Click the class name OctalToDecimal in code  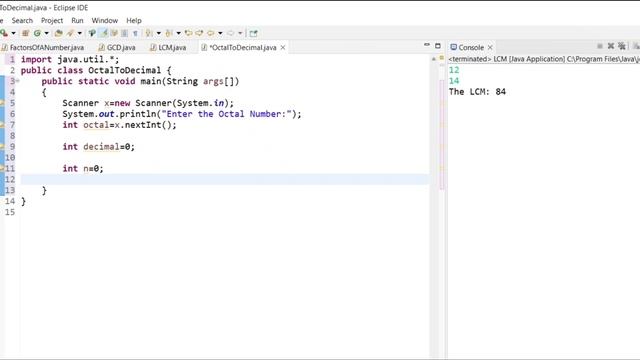(124, 70)
